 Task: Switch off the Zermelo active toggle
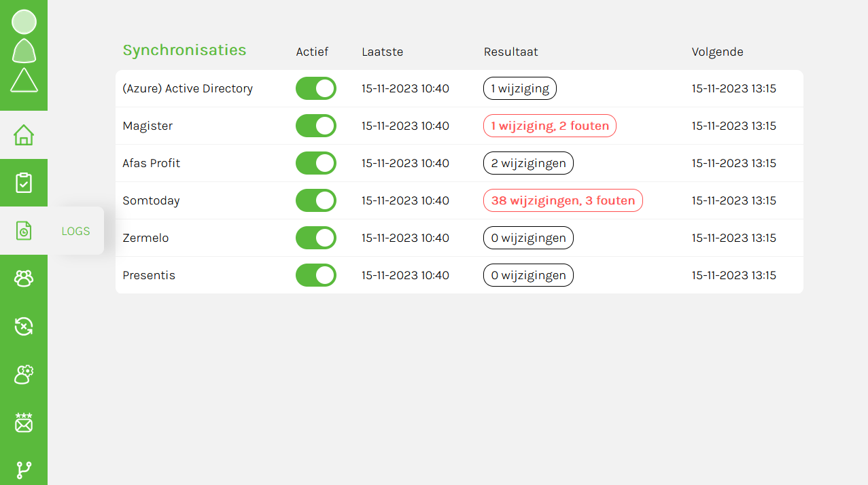316,238
